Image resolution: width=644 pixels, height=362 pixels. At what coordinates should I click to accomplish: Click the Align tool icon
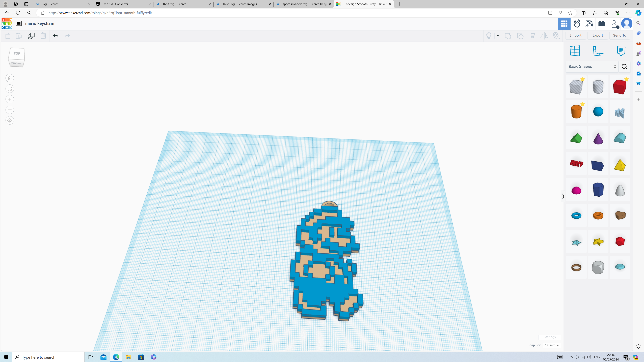[x=532, y=36]
